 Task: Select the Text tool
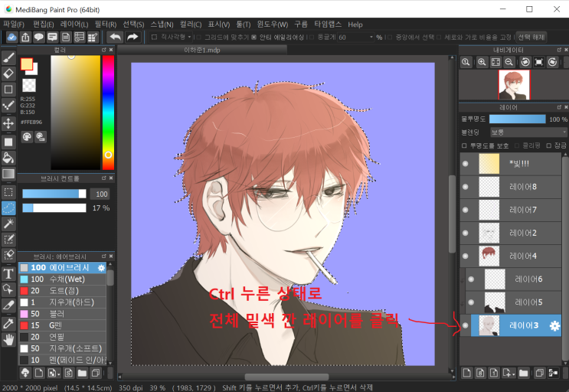[8, 273]
